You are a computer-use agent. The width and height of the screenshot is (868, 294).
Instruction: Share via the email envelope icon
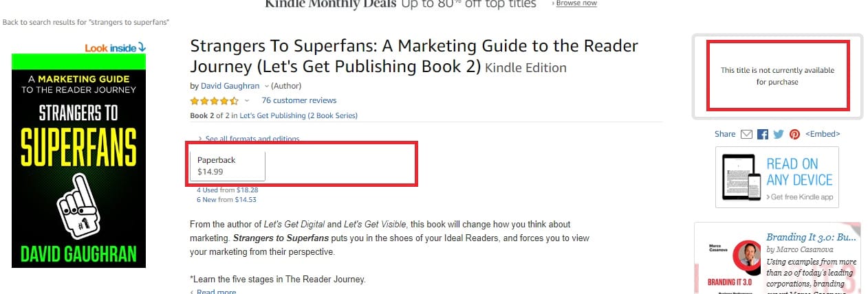point(746,134)
